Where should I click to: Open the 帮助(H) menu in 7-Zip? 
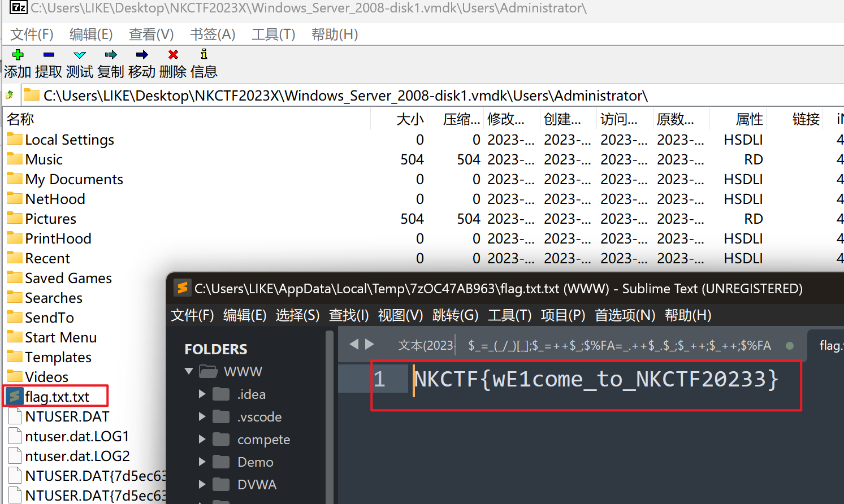[335, 34]
